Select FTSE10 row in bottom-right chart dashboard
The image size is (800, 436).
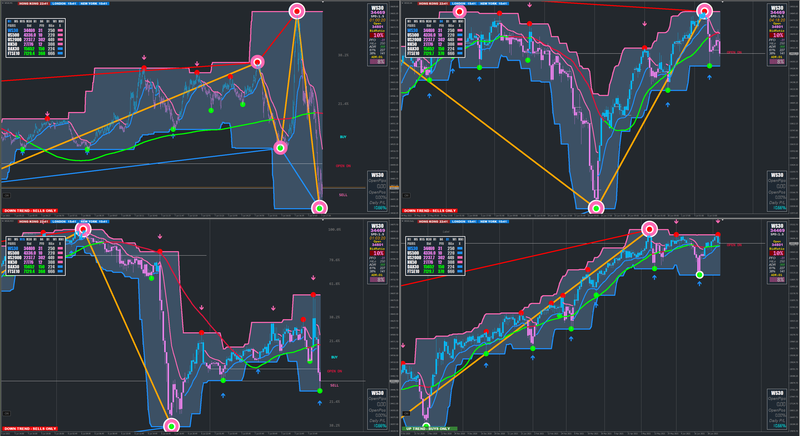click(435, 271)
